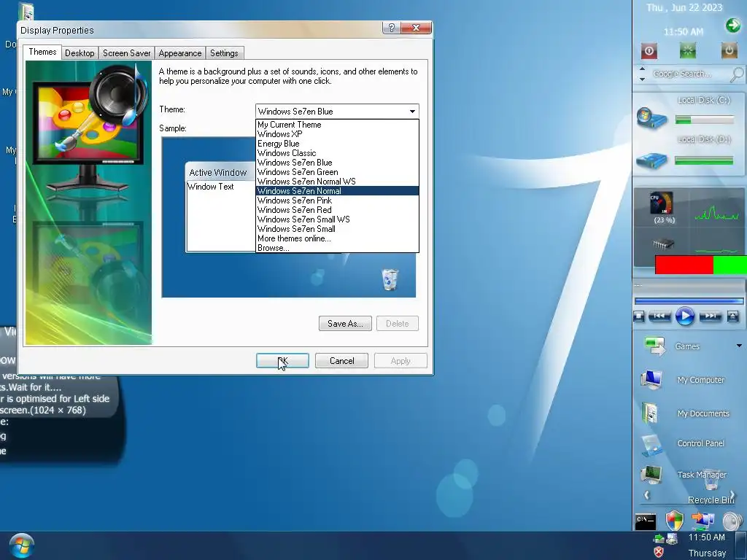The image size is (747, 560).
Task: Switch to the Settings tab
Action: pyautogui.click(x=225, y=52)
